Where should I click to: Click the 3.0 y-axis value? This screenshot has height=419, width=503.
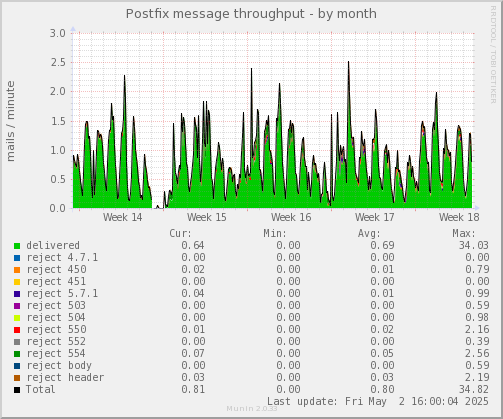[58, 33]
